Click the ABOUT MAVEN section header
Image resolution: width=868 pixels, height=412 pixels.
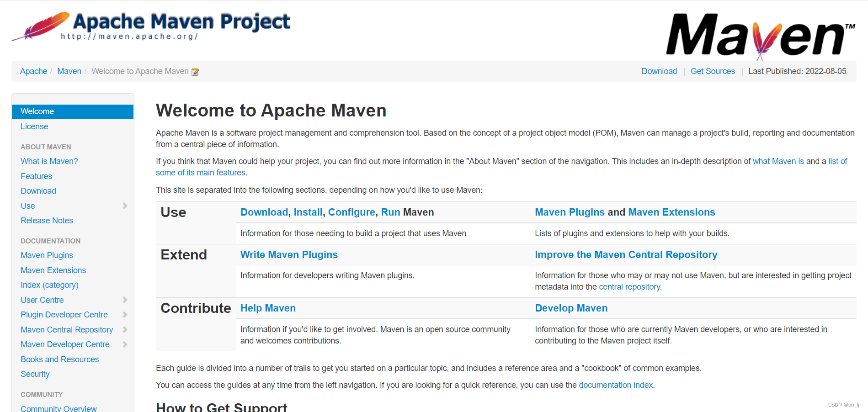[46, 147]
